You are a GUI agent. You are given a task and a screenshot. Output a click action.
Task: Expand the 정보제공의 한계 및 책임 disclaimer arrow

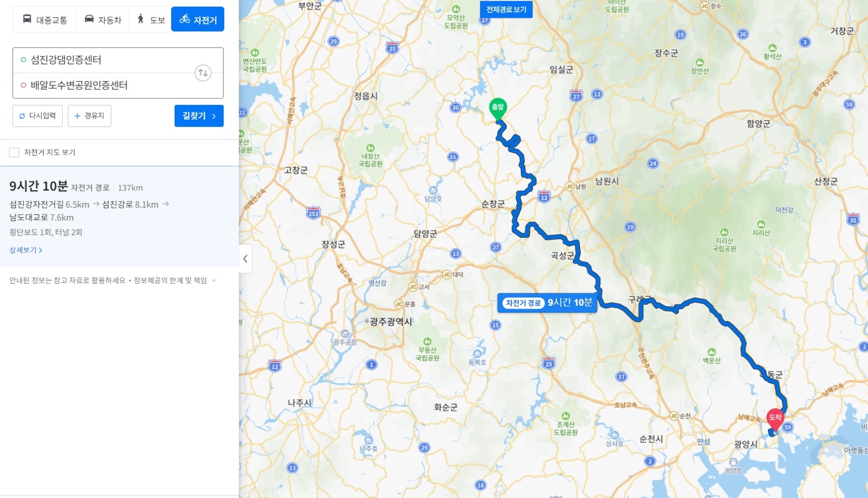(214, 280)
